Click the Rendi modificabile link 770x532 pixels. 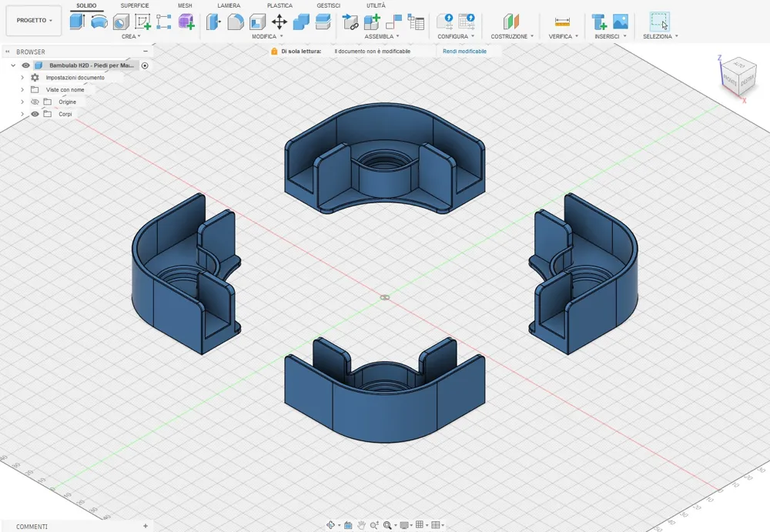pyautogui.click(x=464, y=51)
